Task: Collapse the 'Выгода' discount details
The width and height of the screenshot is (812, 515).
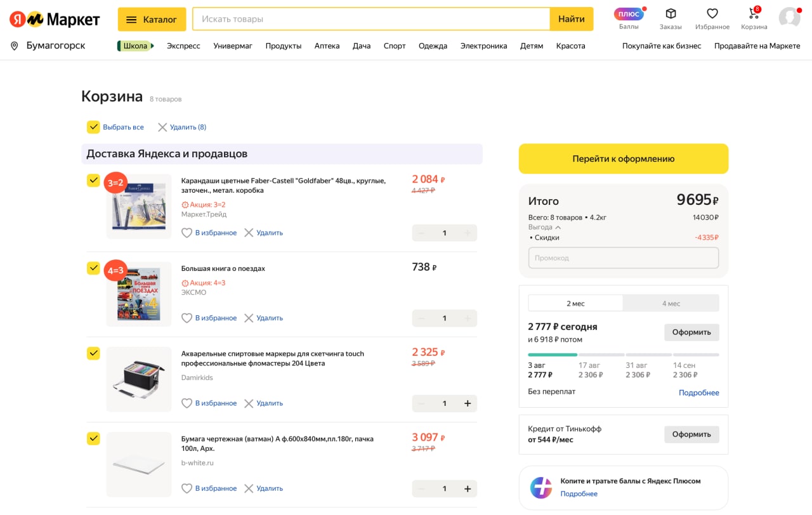Action: click(x=558, y=227)
